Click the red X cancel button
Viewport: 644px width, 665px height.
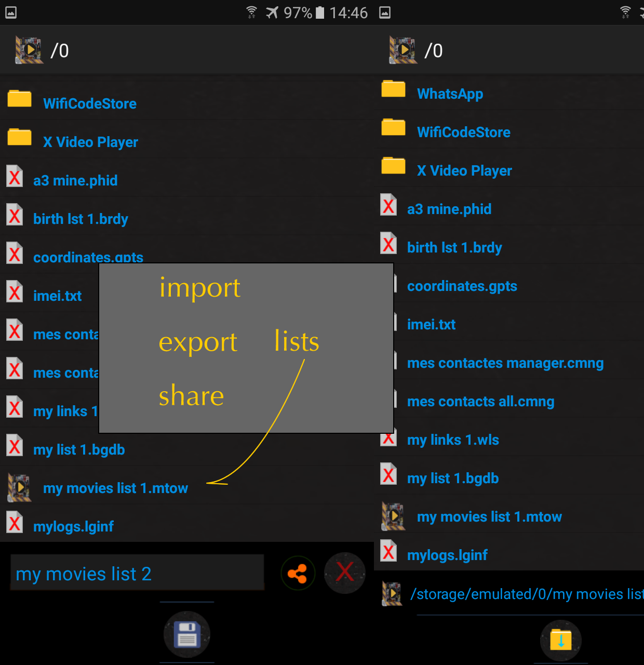345,573
